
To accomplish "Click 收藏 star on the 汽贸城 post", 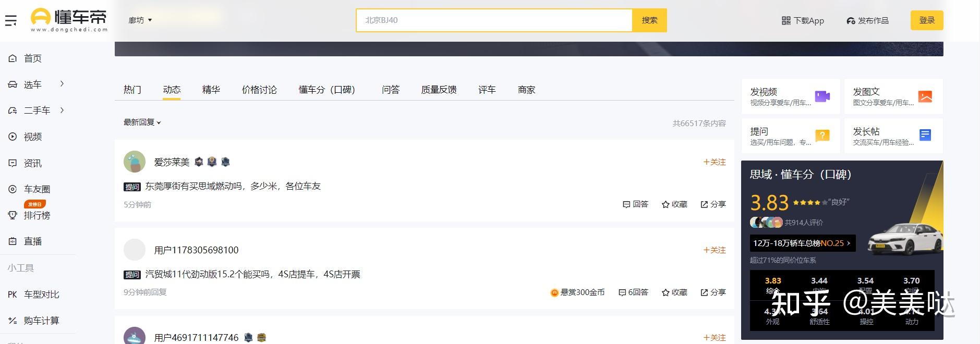I will pyautogui.click(x=674, y=292).
